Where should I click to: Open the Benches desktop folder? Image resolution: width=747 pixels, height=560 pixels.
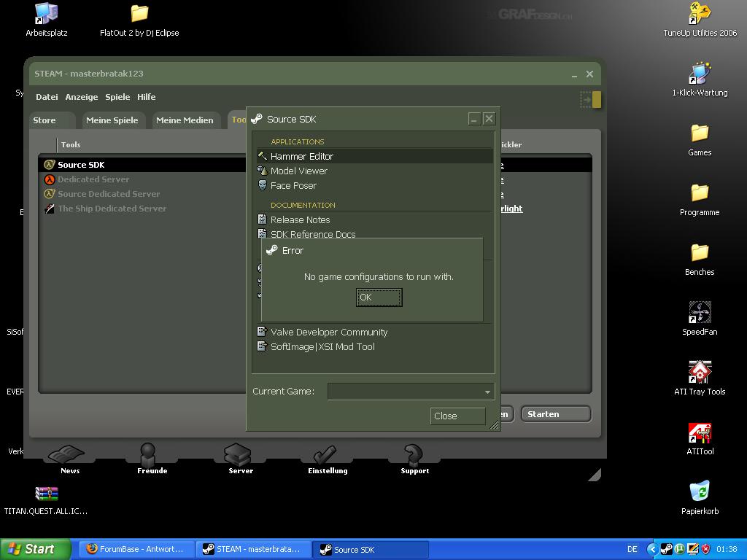point(700,259)
